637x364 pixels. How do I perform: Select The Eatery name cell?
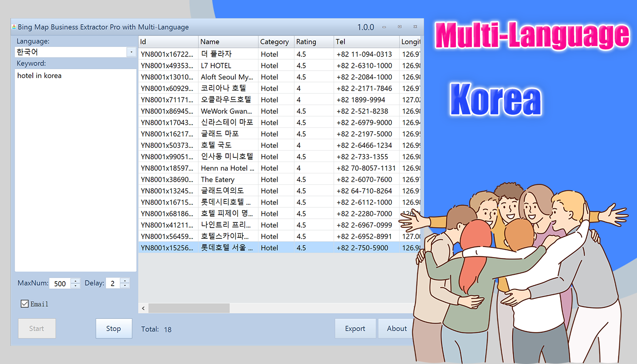pos(228,179)
